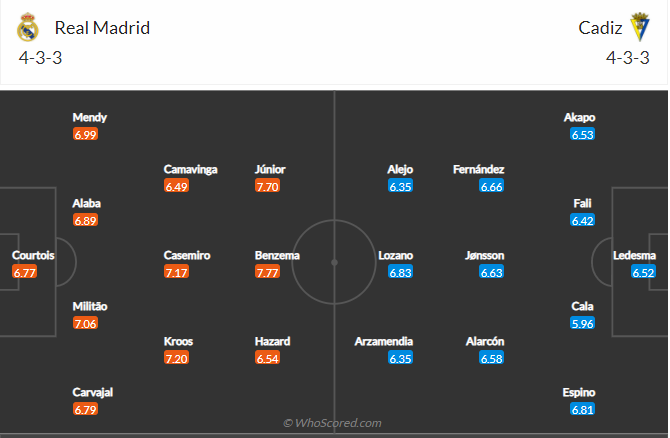The width and height of the screenshot is (670, 438).
Task: Click Cala's 5.96 rating badge
Action: [583, 324]
